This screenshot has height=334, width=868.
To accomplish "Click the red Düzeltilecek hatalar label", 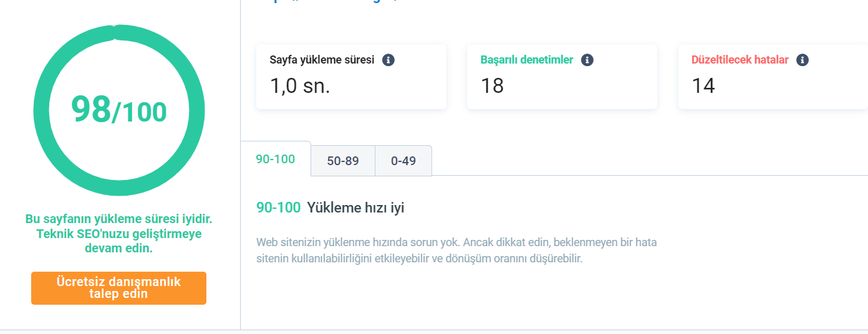I will [x=740, y=60].
